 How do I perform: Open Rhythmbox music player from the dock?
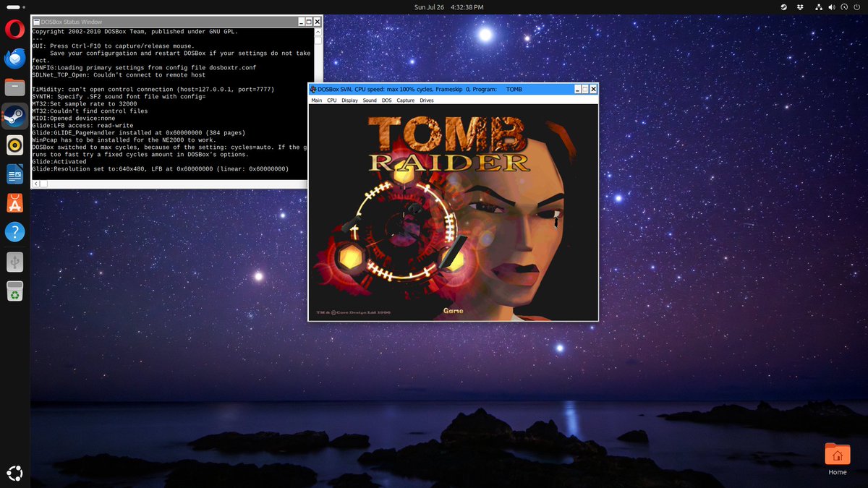click(15, 145)
